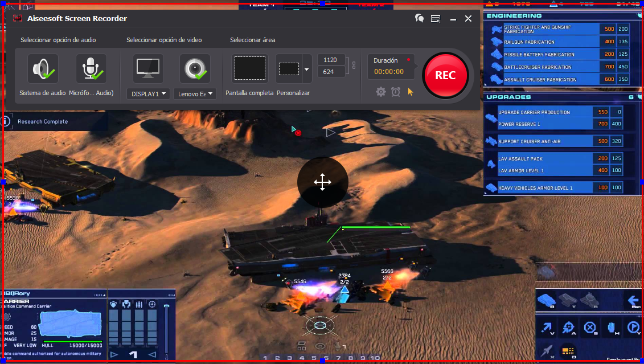Select Support Cruiser Anti-Air upgrade
Viewport: 644px width, 364px height.
click(x=560, y=141)
